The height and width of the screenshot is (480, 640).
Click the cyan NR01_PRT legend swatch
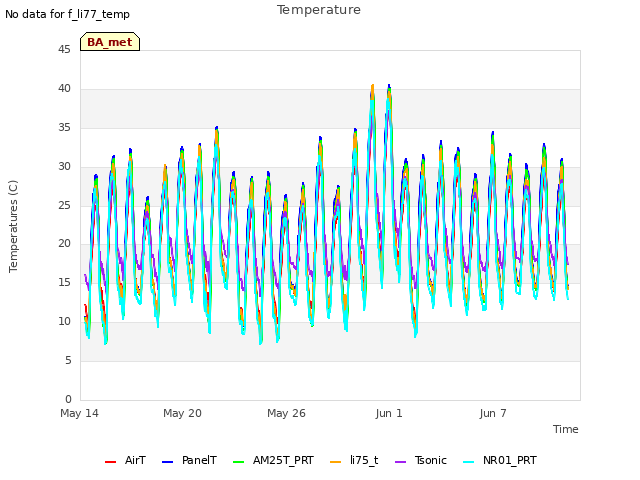[469, 462]
